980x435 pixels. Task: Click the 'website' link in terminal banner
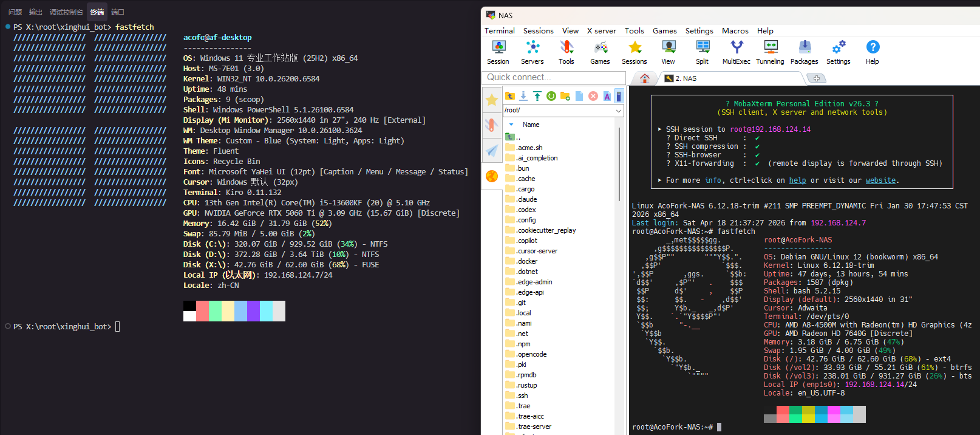coord(880,180)
